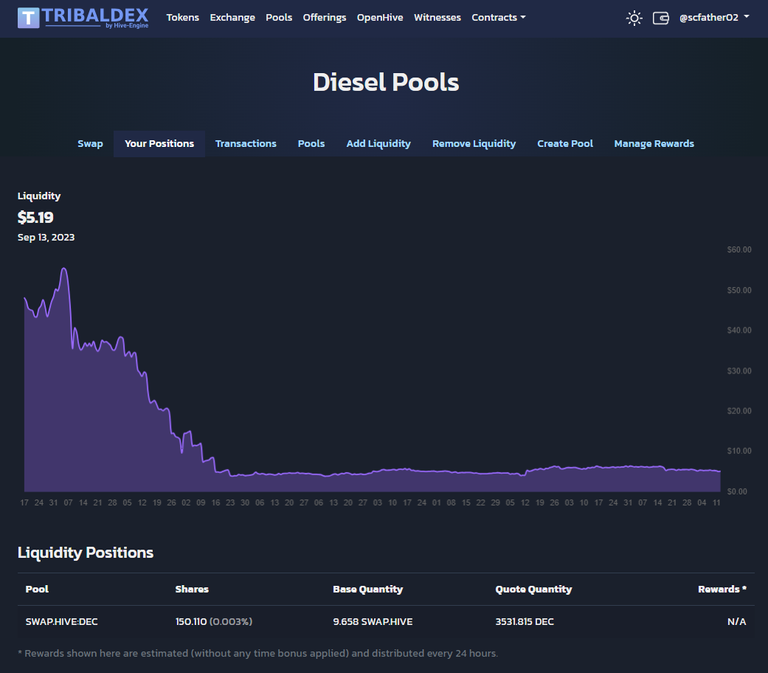Click the SWAP.HIVE:DEC pool row
Viewport: 768px width, 673px height.
386,622
